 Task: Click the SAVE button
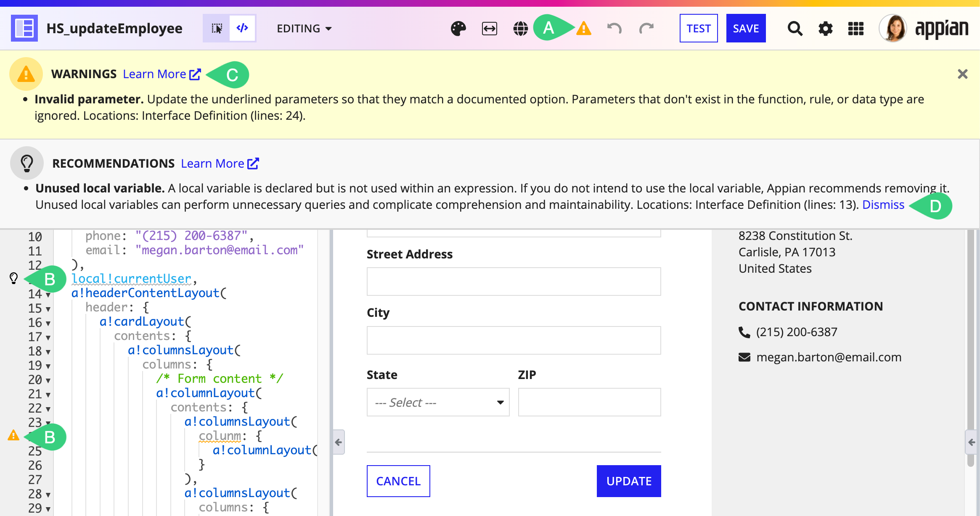(x=746, y=28)
